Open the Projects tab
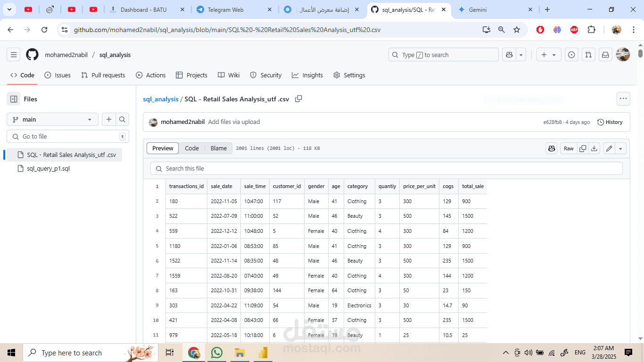Viewport: 644px width, 362px height. (x=191, y=75)
